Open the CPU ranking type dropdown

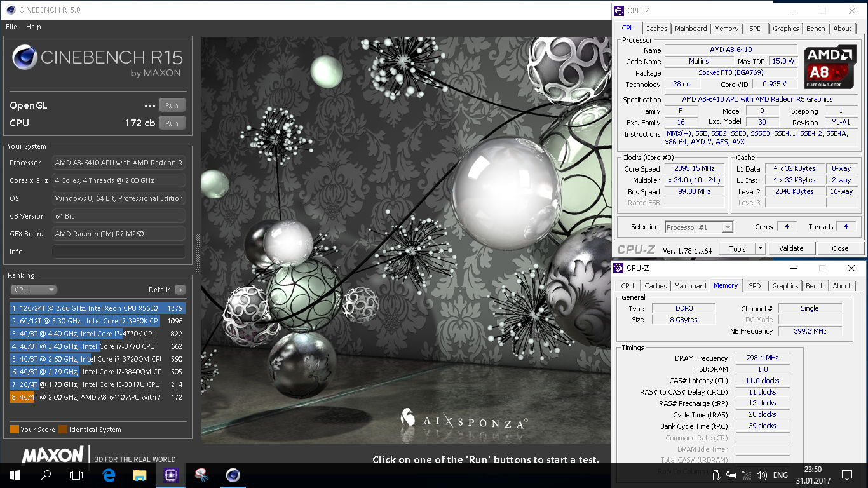pos(34,290)
